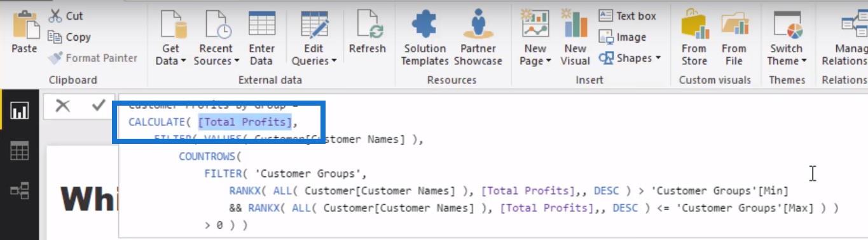Import custom visual From Store

tap(694, 38)
